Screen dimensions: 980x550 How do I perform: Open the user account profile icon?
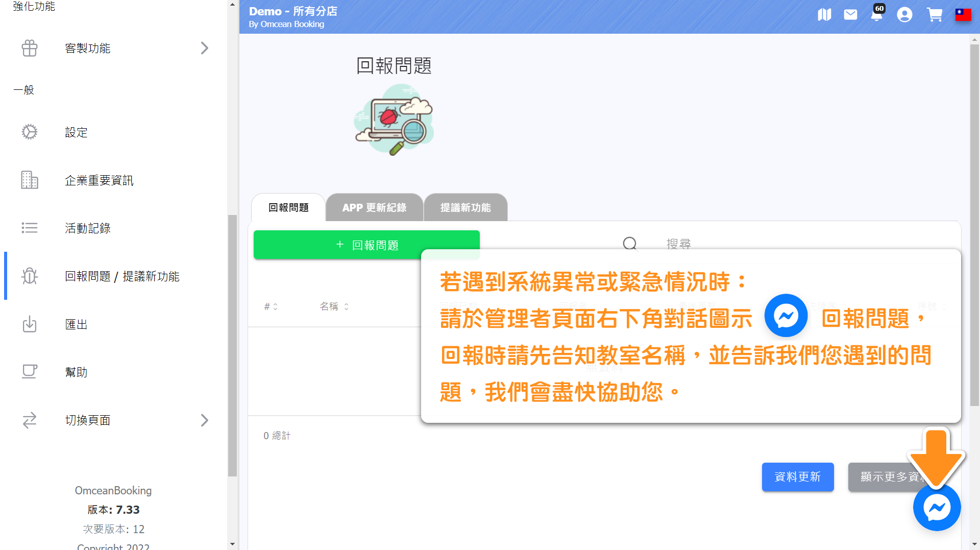click(x=904, y=15)
